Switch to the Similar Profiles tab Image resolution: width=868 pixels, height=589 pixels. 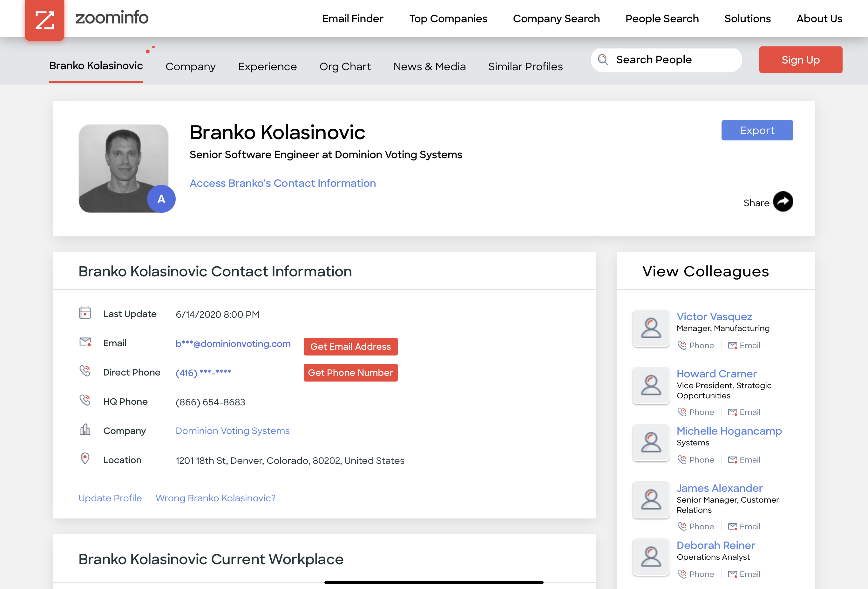(x=525, y=67)
